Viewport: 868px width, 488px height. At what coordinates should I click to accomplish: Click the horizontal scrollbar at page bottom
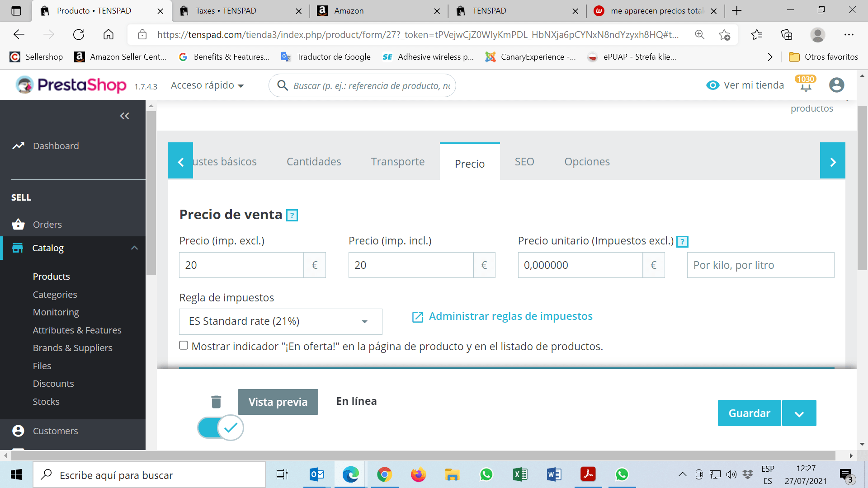423,455
